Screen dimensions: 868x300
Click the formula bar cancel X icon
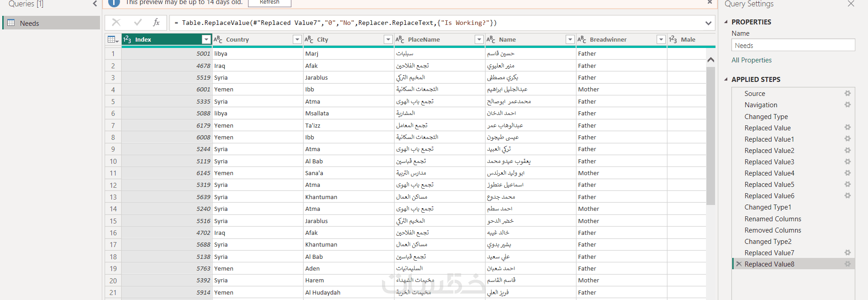(x=116, y=23)
